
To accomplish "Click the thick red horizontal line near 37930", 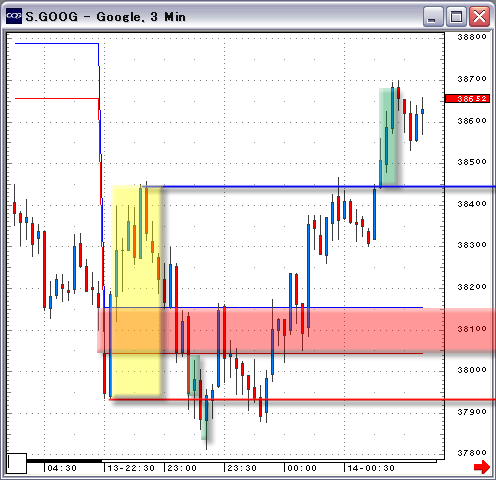I will tap(302, 399).
